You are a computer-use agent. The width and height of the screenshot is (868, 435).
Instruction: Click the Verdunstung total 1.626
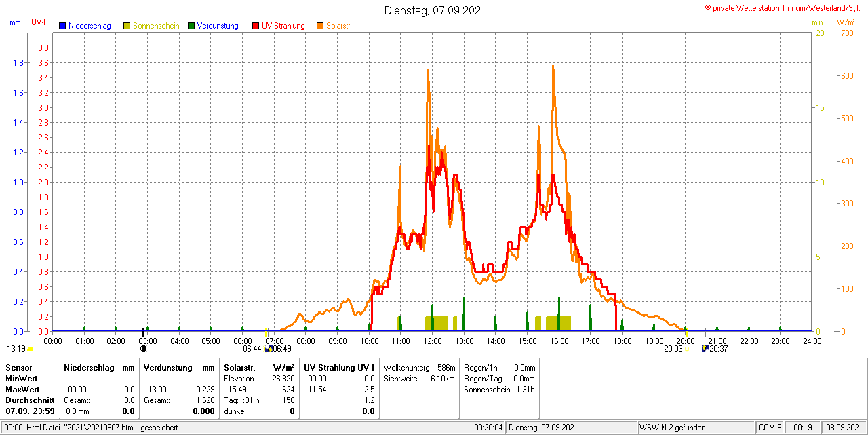[x=204, y=400]
